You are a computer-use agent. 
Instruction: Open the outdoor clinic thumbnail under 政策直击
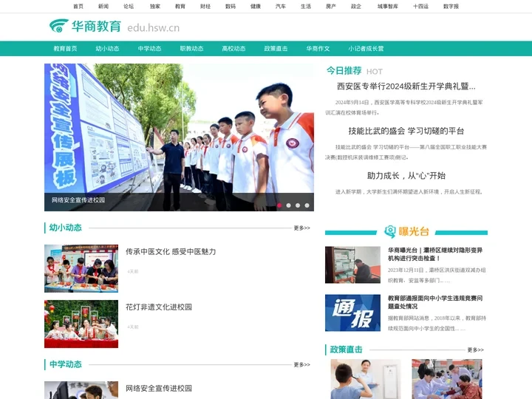[447, 379]
